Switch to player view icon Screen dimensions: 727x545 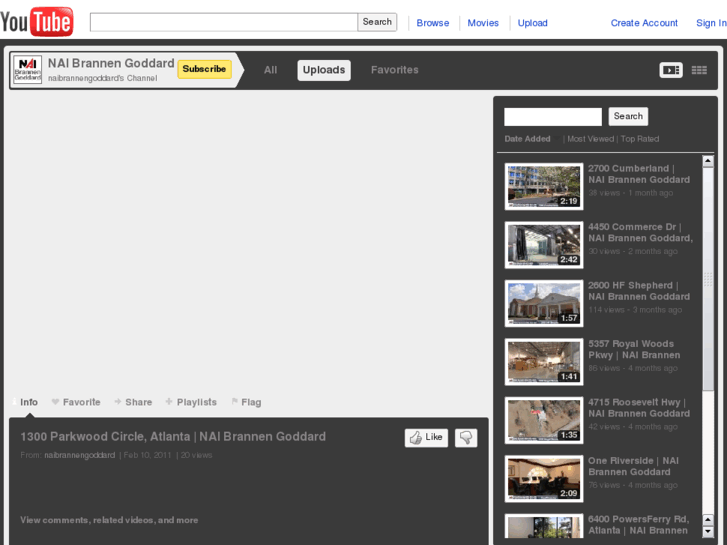click(x=671, y=70)
